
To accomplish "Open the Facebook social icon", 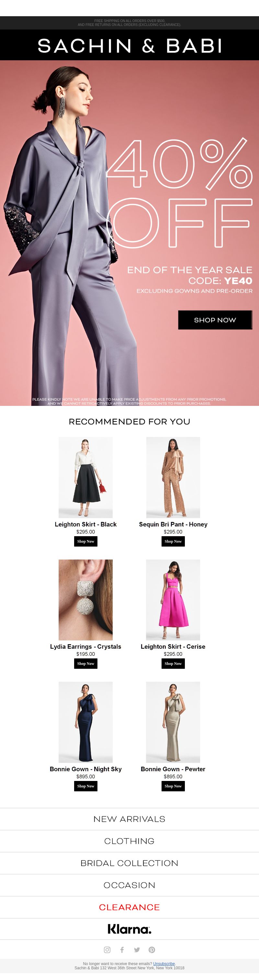I will click(x=122, y=950).
